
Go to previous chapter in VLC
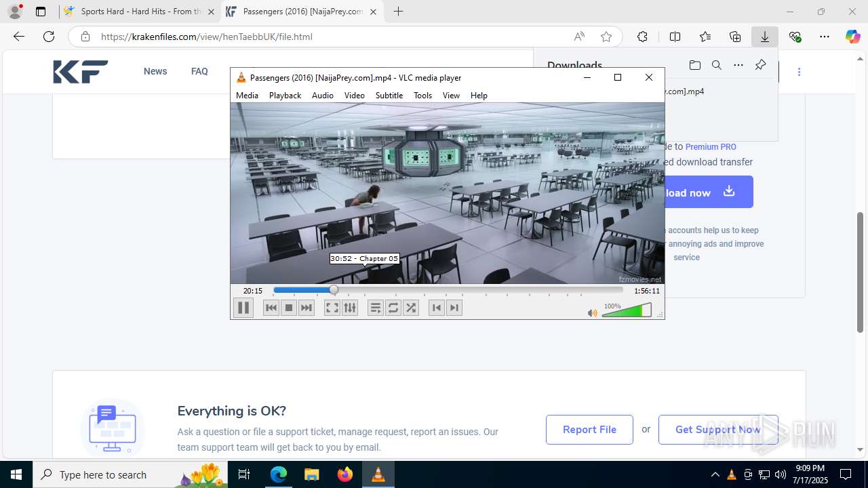coord(437,308)
